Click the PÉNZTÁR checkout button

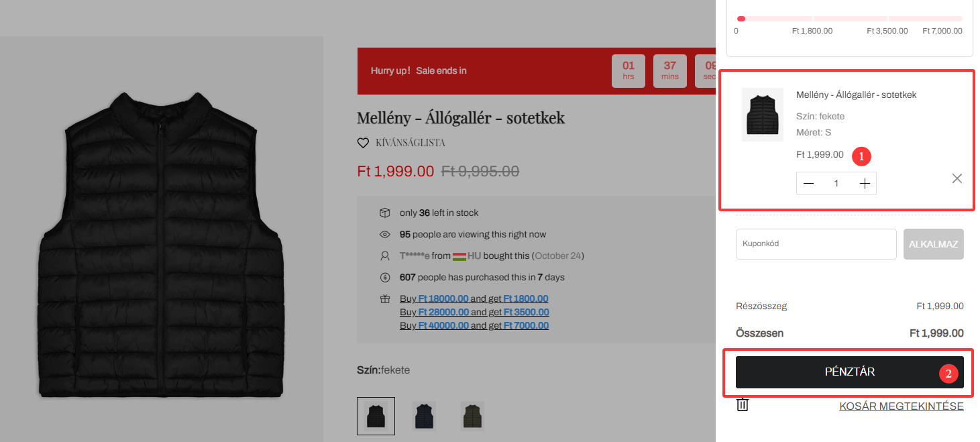pos(849,372)
